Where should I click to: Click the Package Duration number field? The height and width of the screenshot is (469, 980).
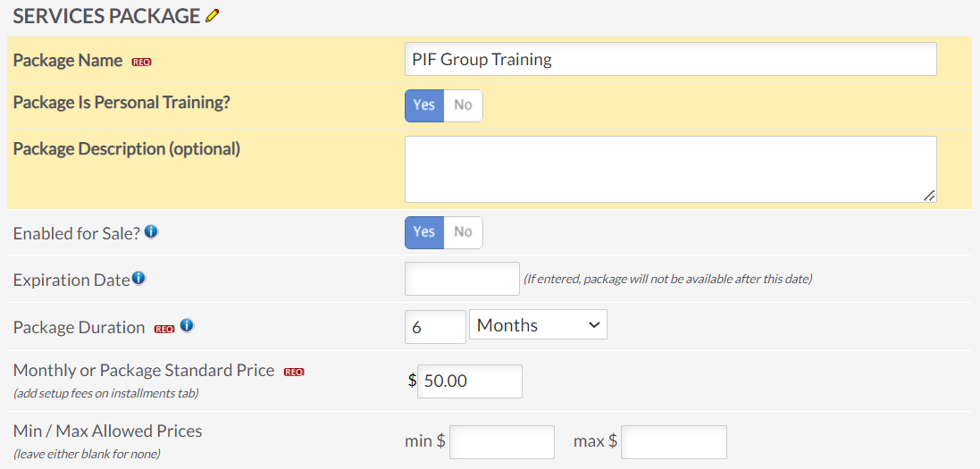pyautogui.click(x=435, y=327)
